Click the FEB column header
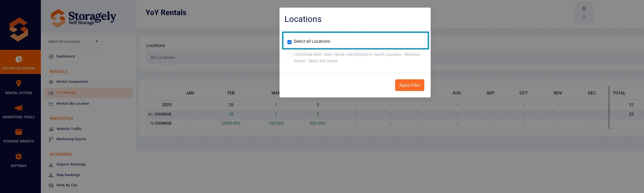This screenshot has height=193, width=644. click(x=231, y=93)
